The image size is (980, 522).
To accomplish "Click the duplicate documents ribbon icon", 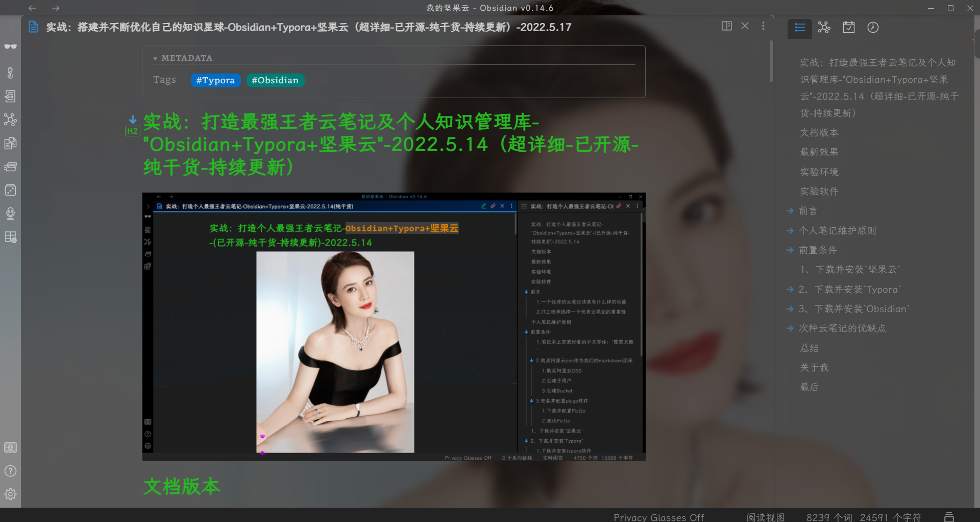I will coord(10,144).
